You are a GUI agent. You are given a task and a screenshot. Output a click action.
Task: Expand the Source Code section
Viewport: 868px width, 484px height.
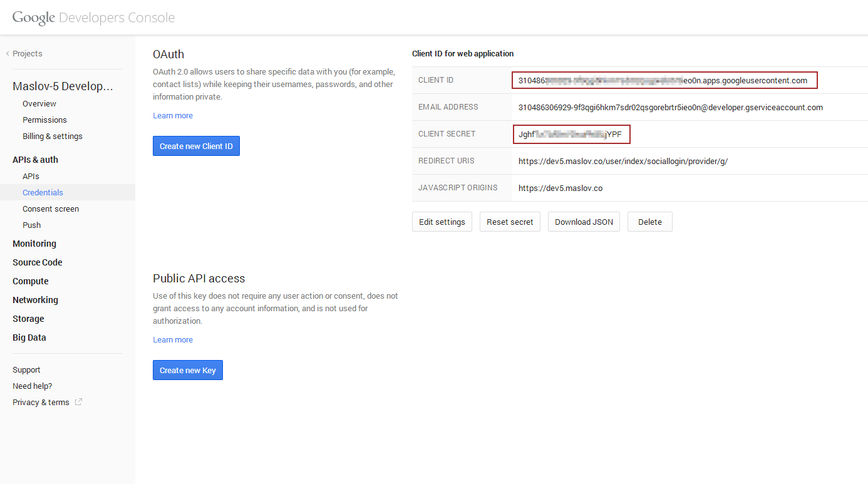click(38, 262)
